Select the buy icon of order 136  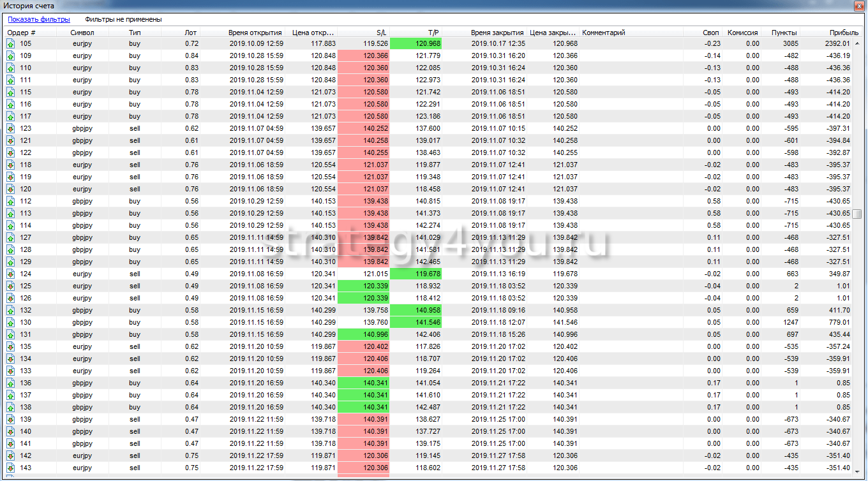(10, 383)
